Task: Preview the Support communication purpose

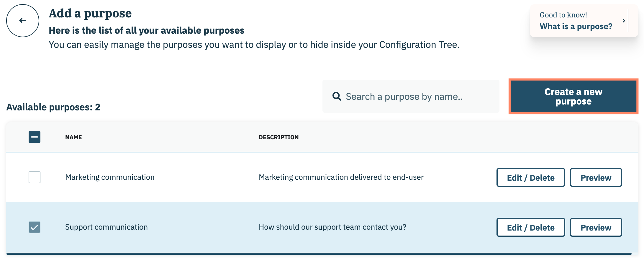Action: coord(596,228)
